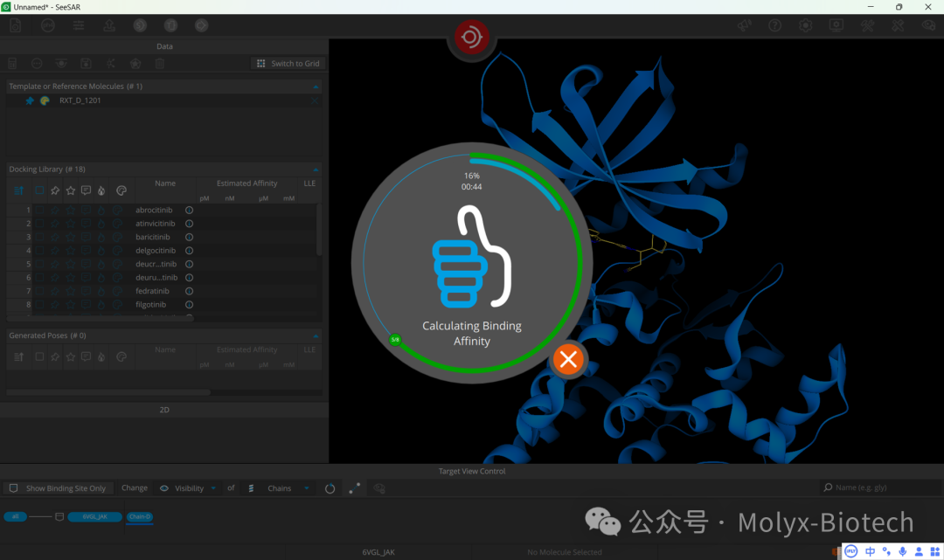The width and height of the screenshot is (944, 560).
Task: Click the calculator icon in Data toolbar
Action: [x=12, y=63]
